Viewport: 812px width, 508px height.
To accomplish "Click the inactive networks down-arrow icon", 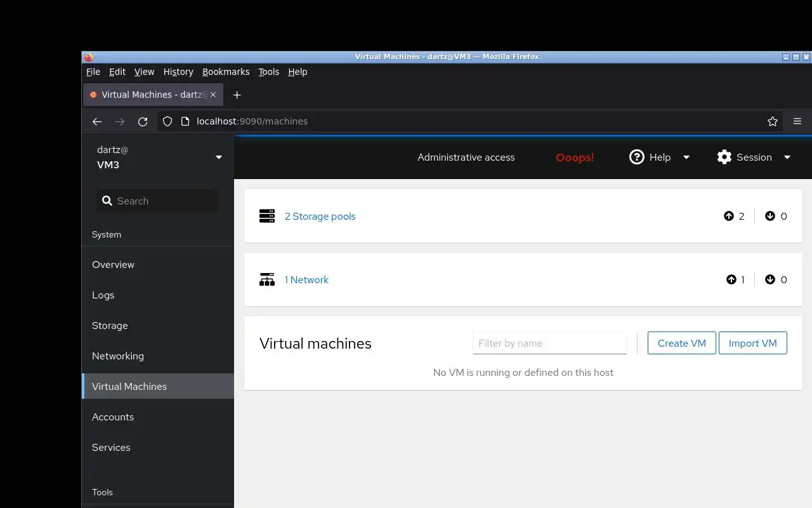I will click(x=770, y=279).
